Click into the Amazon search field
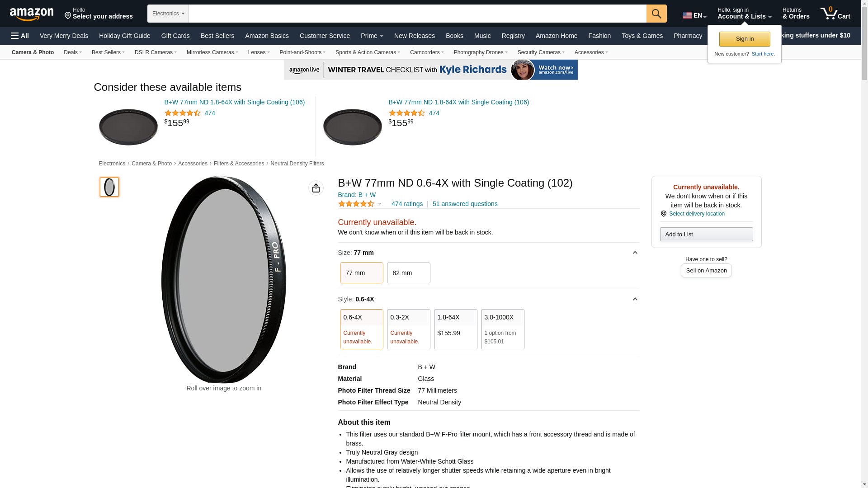 coord(417,14)
